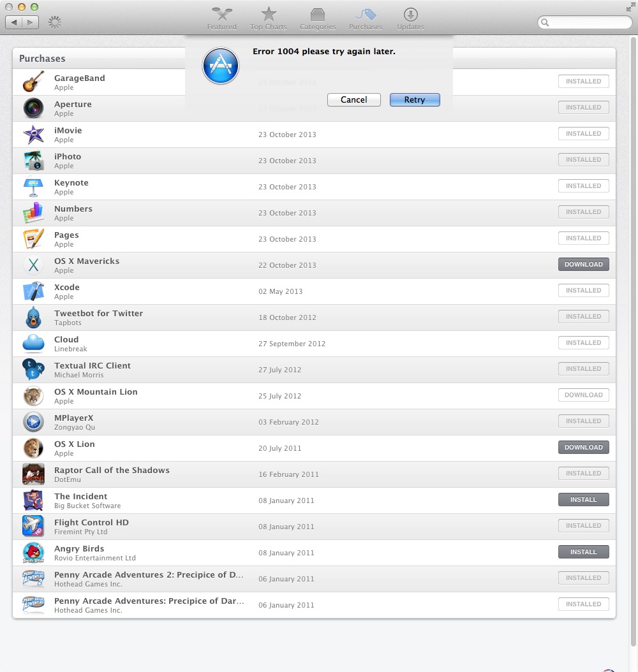638x672 pixels.
Task: Click the App Store search field
Action: click(585, 22)
